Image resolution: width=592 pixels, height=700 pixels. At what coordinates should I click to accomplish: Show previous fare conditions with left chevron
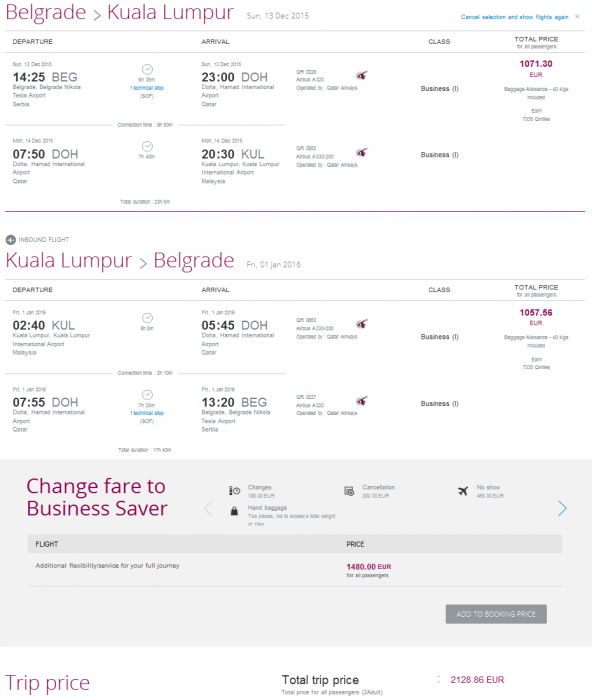pyautogui.click(x=208, y=508)
